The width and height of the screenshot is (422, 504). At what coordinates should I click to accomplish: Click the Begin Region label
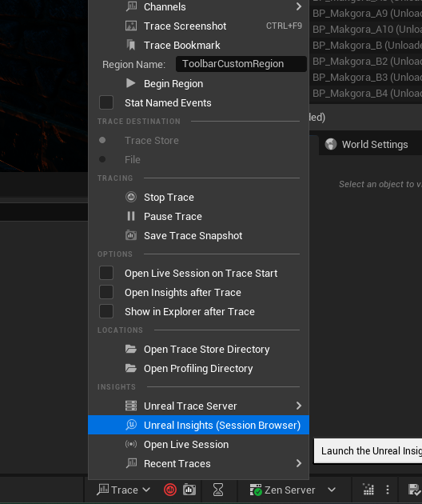(173, 84)
